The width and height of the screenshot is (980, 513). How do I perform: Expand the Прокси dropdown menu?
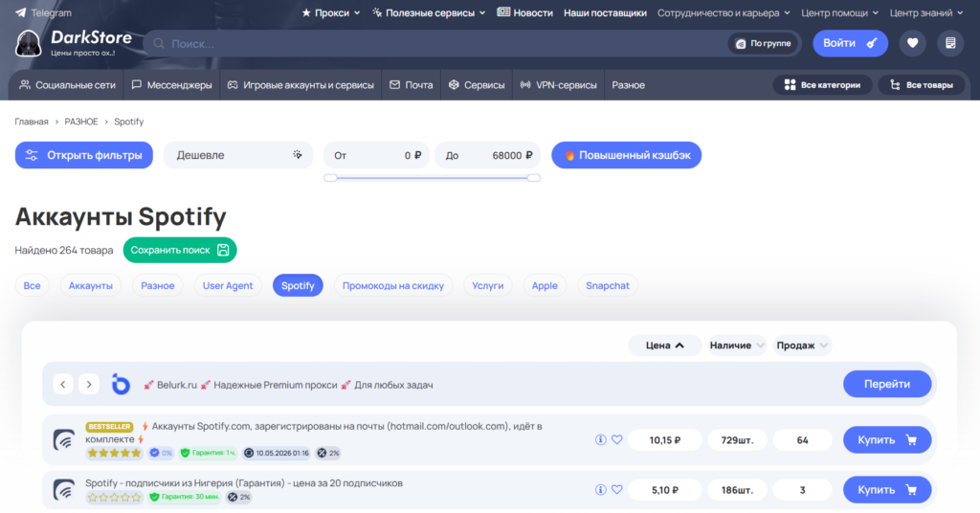point(331,12)
